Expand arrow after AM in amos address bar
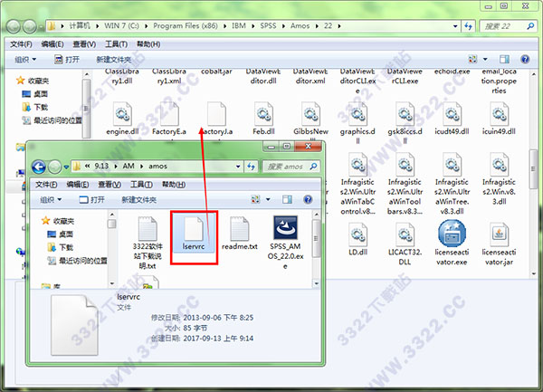This screenshot has height=392, width=543. (x=142, y=167)
